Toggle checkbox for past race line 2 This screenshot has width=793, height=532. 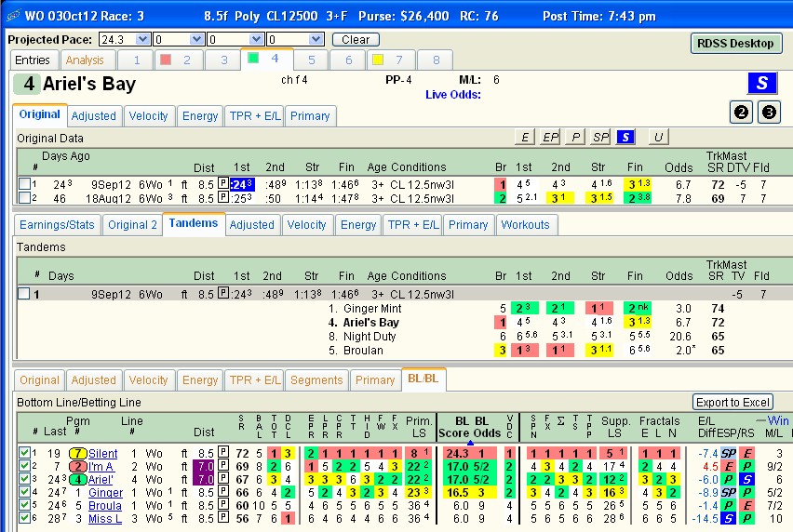coord(24,197)
